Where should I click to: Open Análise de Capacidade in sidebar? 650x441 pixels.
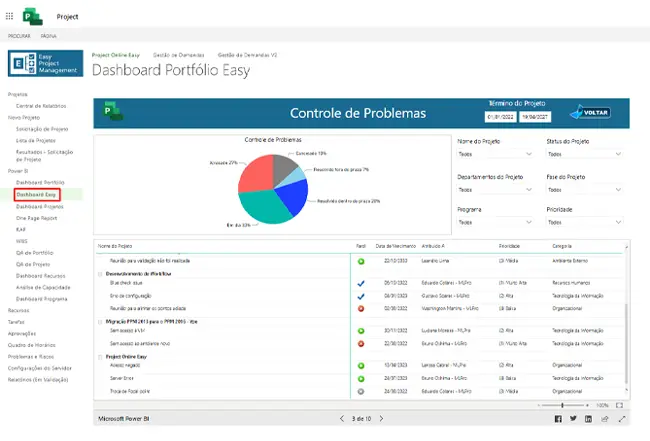pyautogui.click(x=43, y=288)
